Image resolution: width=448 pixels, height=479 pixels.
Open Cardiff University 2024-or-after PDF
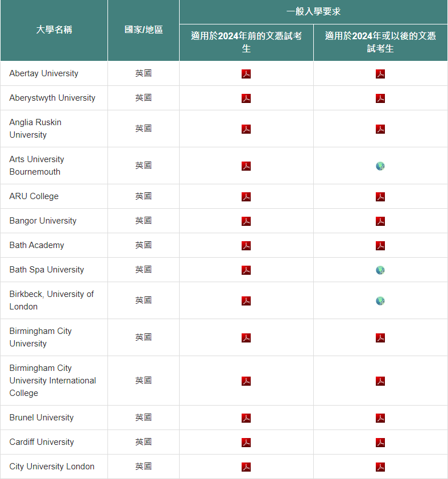[380, 443]
